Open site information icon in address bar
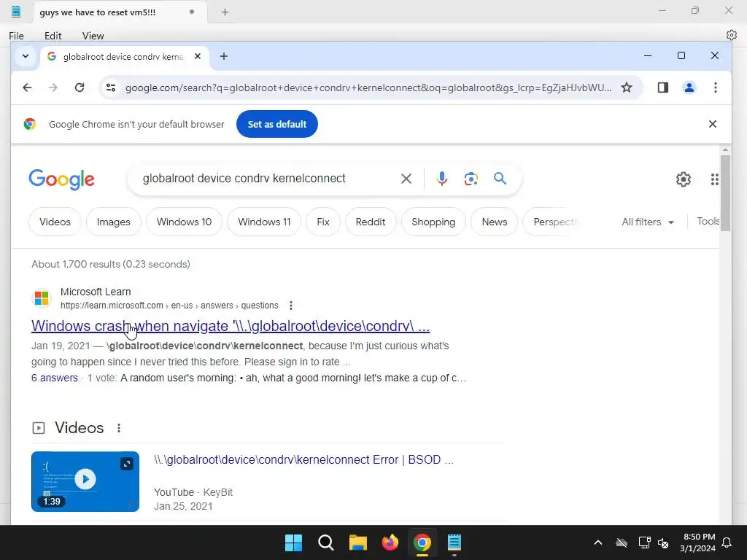 (x=111, y=87)
